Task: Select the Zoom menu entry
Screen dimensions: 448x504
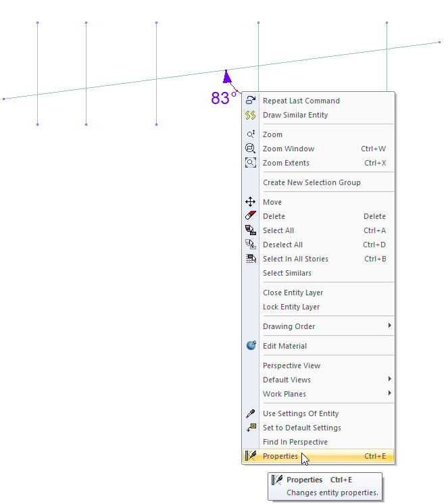Action: (318, 134)
